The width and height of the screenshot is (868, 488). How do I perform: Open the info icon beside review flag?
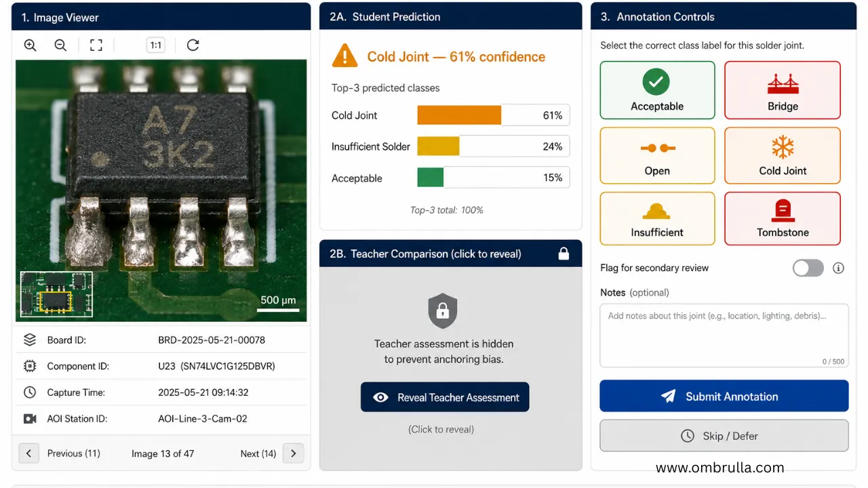click(839, 268)
